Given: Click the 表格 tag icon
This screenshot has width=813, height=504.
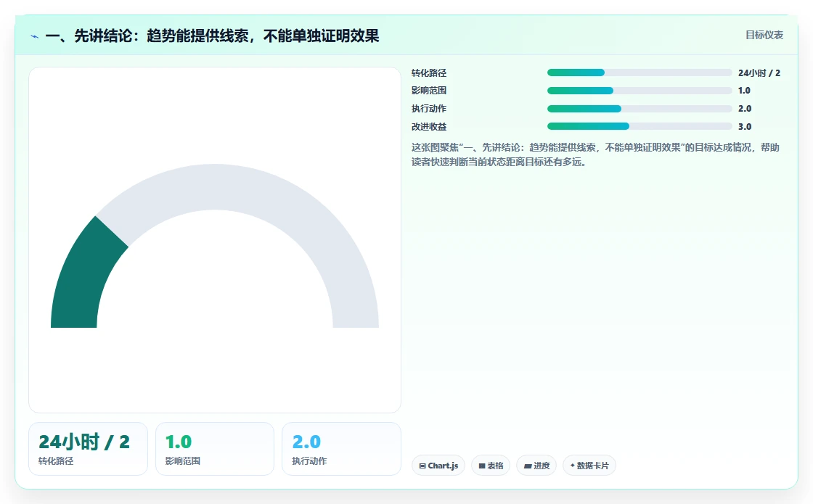Looking at the screenshot, I should tap(482, 466).
